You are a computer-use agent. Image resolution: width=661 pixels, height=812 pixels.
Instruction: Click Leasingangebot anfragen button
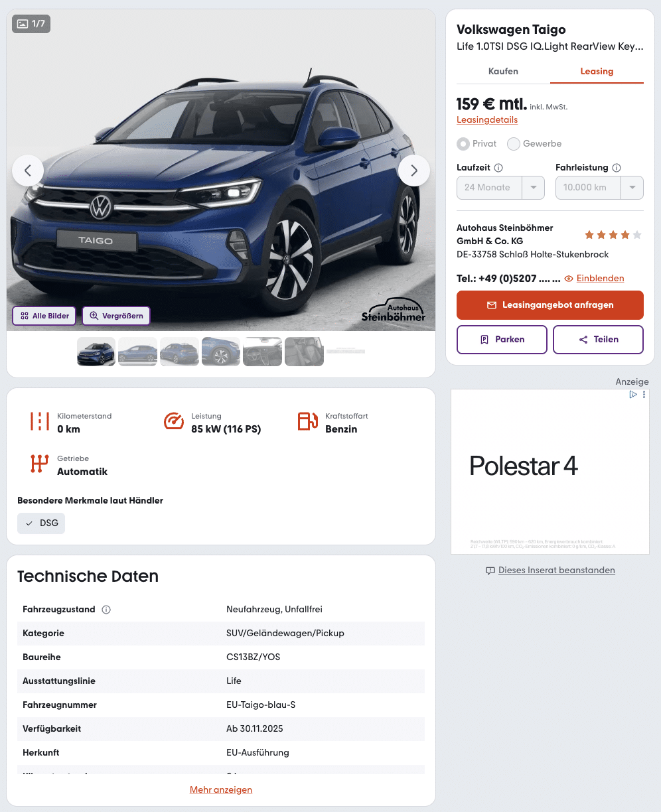tap(550, 305)
